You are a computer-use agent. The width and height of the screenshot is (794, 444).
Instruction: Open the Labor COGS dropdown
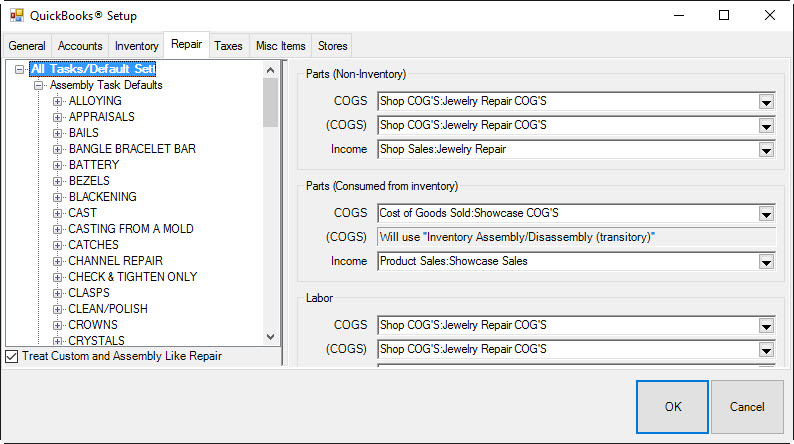pyautogui.click(x=766, y=325)
